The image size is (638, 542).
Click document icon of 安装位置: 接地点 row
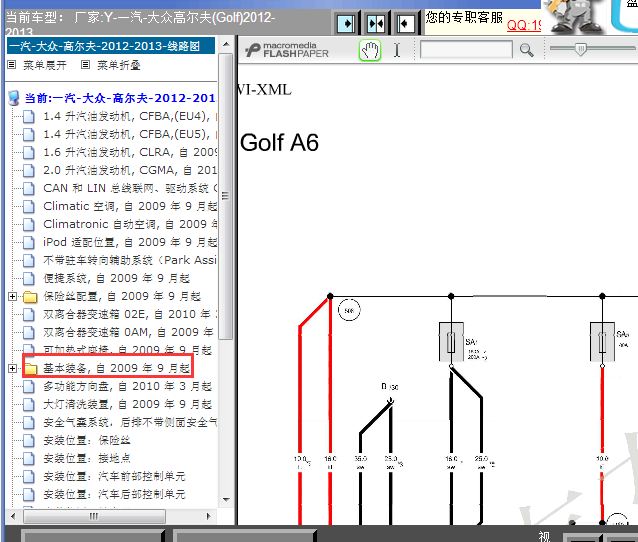[28, 459]
